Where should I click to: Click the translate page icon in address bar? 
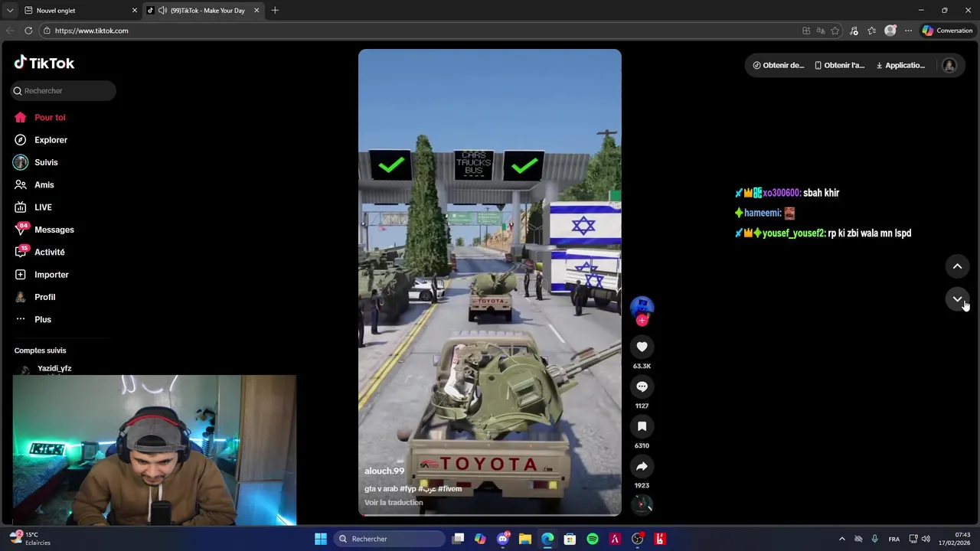[821, 31]
